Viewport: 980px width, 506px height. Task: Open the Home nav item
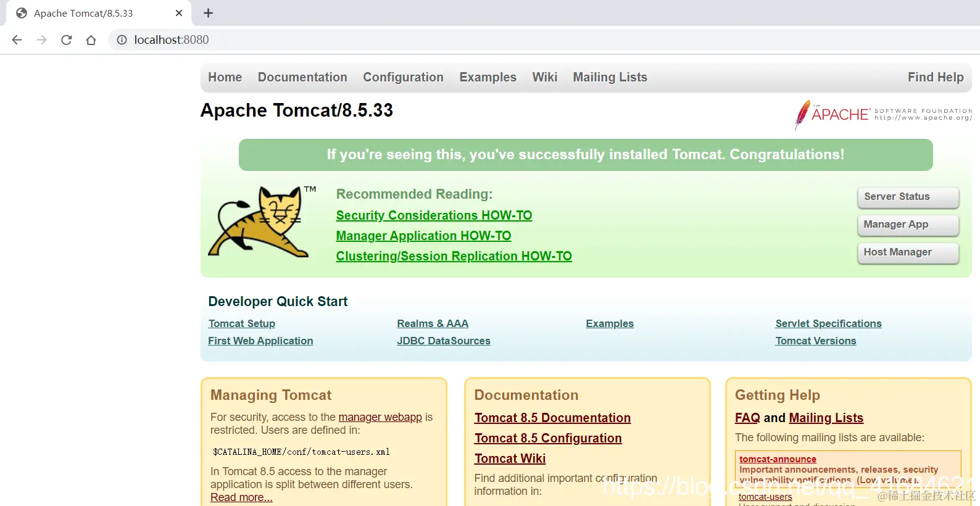tap(225, 77)
